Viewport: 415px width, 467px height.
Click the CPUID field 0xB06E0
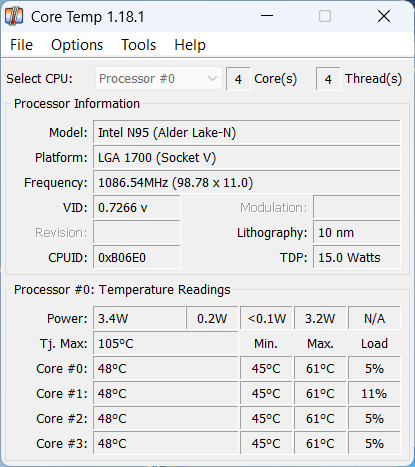pyautogui.click(x=137, y=258)
